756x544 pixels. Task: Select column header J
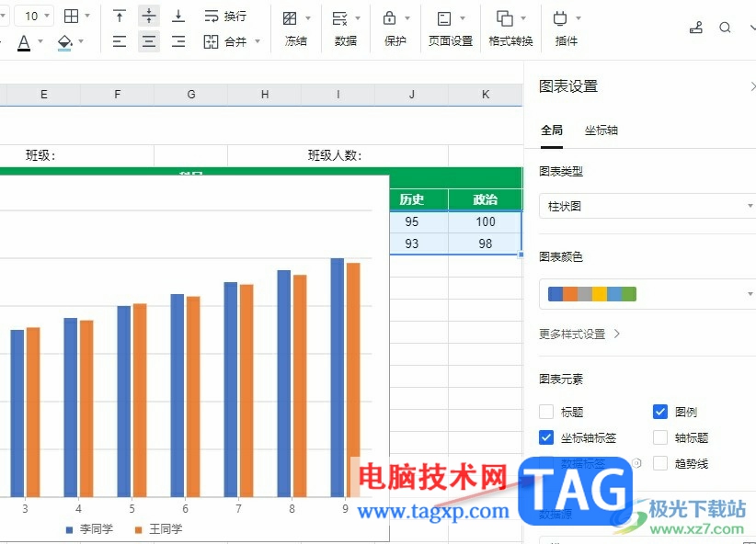(x=412, y=95)
